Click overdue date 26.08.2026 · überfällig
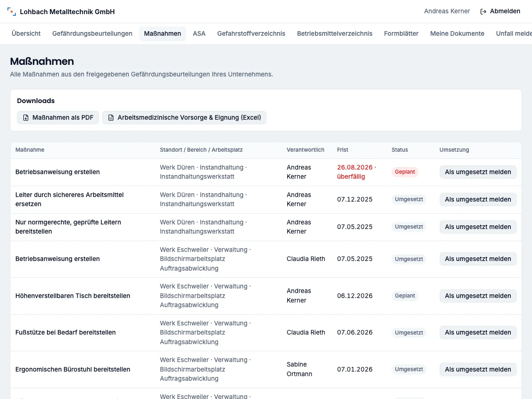This screenshot has height=399, width=532. coord(357,172)
